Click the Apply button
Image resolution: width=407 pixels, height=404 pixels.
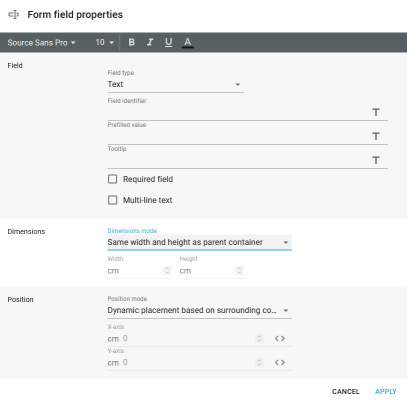click(x=386, y=392)
